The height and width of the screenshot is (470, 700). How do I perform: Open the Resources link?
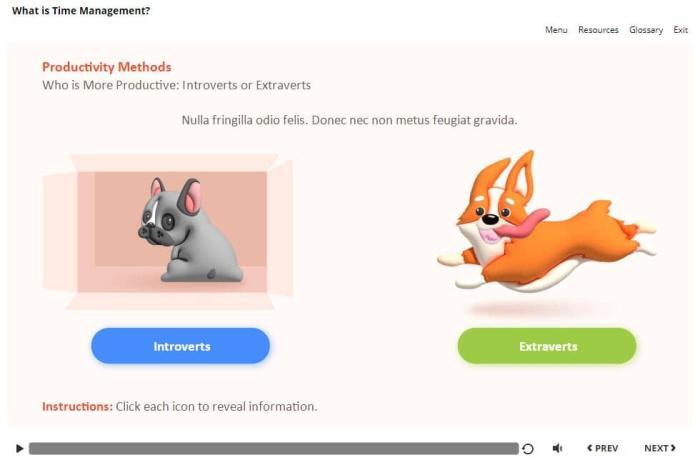coord(598,30)
